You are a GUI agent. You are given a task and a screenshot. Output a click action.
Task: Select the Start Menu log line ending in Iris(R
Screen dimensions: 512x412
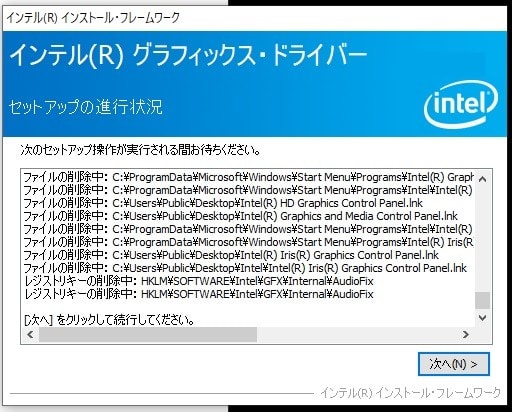coord(248,242)
